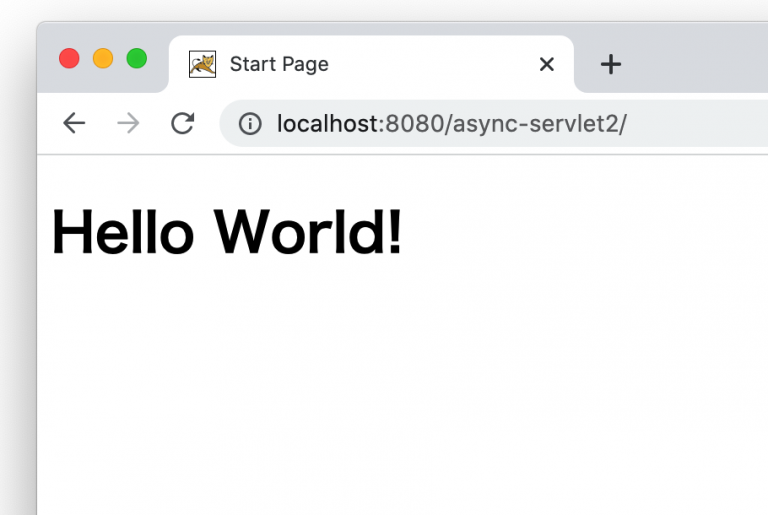This screenshot has width=768, height=515.
Task: Open a new tab with plus button
Action: coord(610,64)
